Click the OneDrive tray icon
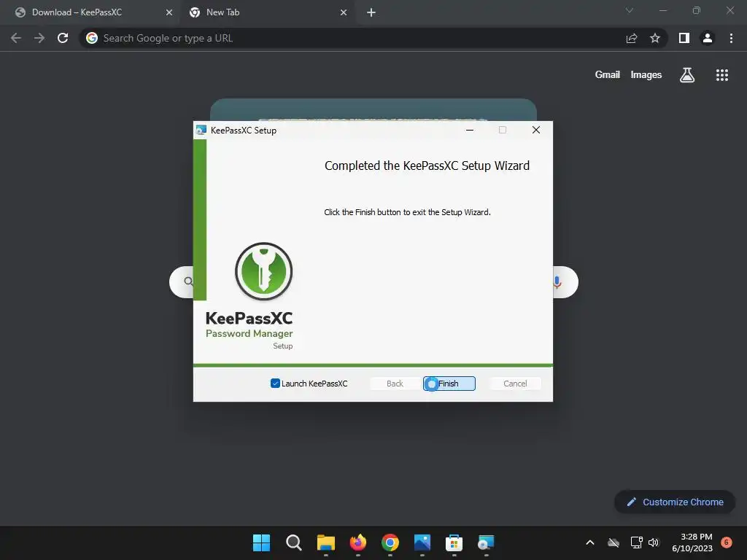This screenshot has width=747, height=560. click(614, 542)
